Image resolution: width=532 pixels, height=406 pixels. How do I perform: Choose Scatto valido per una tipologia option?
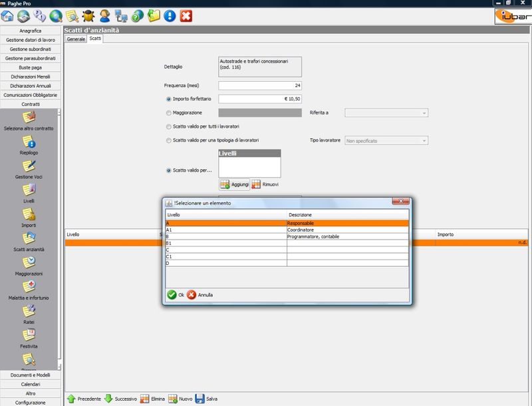coord(169,140)
